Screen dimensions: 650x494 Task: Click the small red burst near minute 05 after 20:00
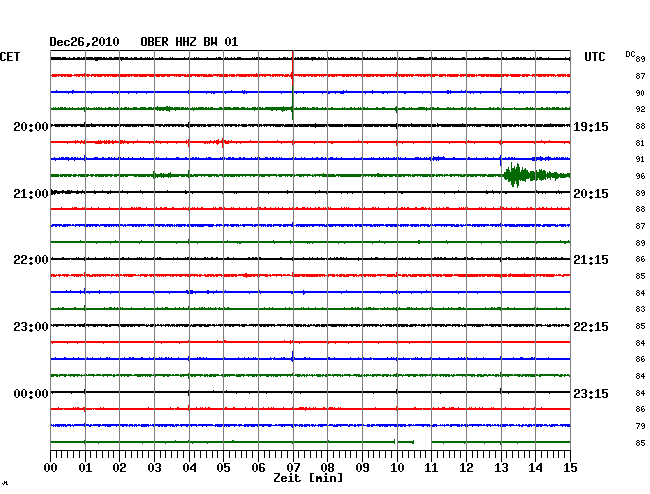point(220,143)
